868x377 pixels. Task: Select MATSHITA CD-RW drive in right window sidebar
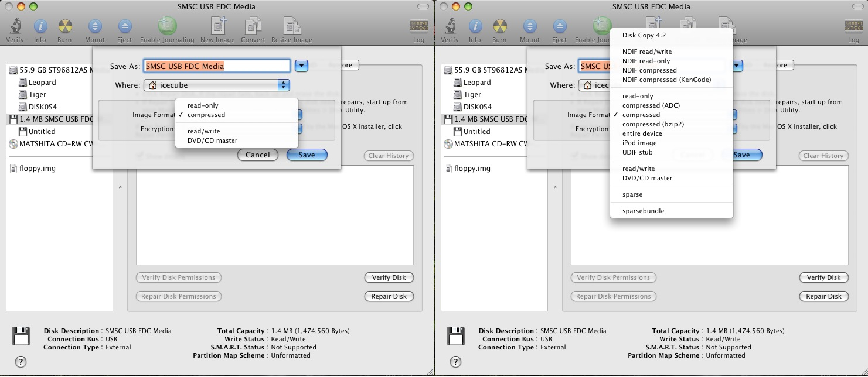(x=486, y=144)
